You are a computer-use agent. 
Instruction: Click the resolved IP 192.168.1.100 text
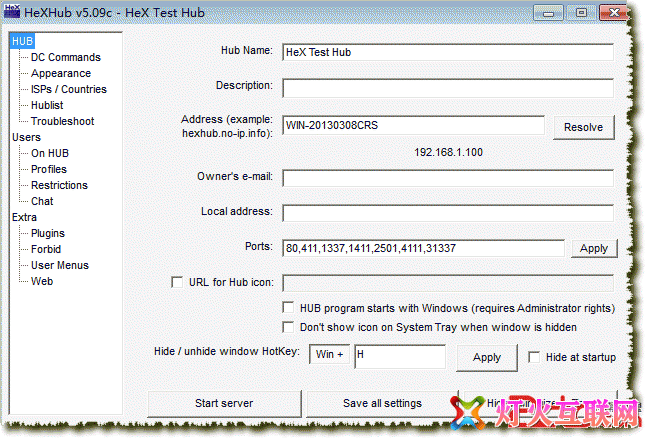[448, 153]
